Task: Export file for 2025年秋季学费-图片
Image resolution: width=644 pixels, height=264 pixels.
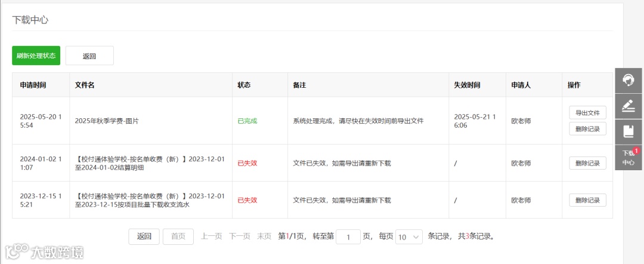Action: [x=587, y=113]
